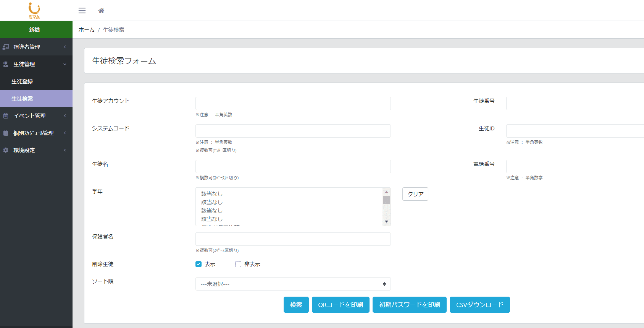644x328 pixels.
Task: Select 生徒検索 in the sidebar
Action: [22, 99]
